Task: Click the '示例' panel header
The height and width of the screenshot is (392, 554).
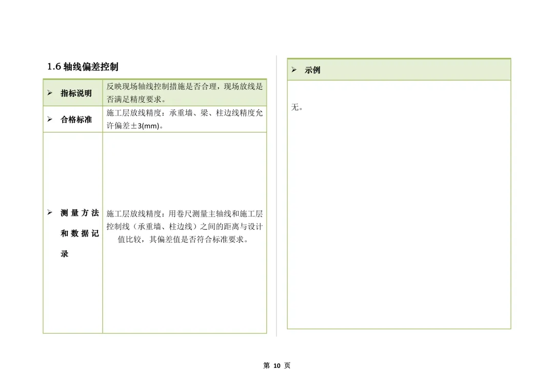Action: 399,70
